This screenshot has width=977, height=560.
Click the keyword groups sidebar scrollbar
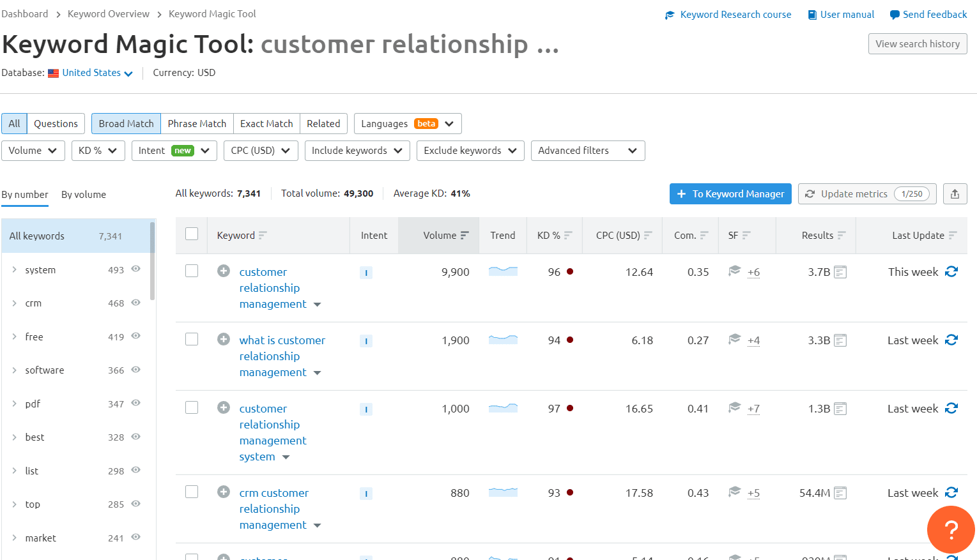point(152,261)
